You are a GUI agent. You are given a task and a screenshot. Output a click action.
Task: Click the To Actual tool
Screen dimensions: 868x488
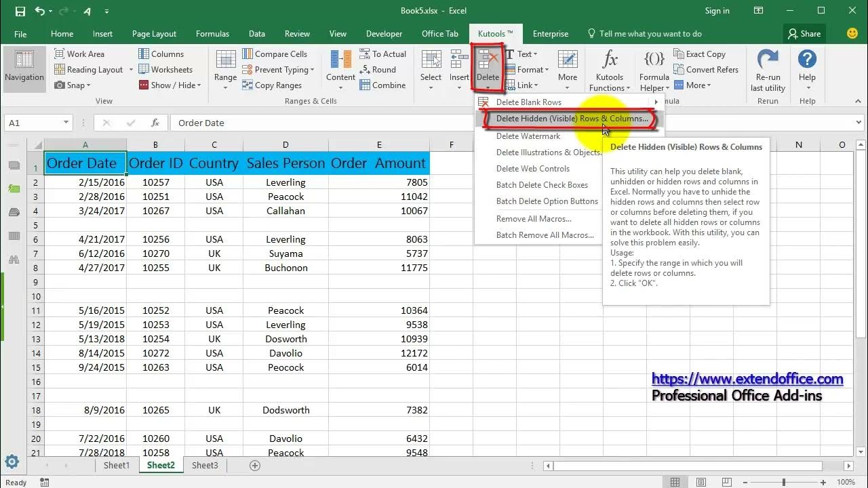383,54
